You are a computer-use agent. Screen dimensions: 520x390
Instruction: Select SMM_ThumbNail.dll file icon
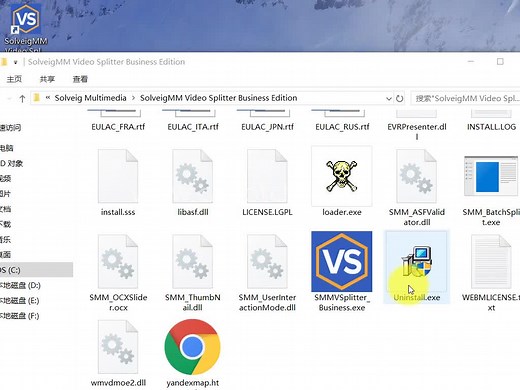(192, 261)
